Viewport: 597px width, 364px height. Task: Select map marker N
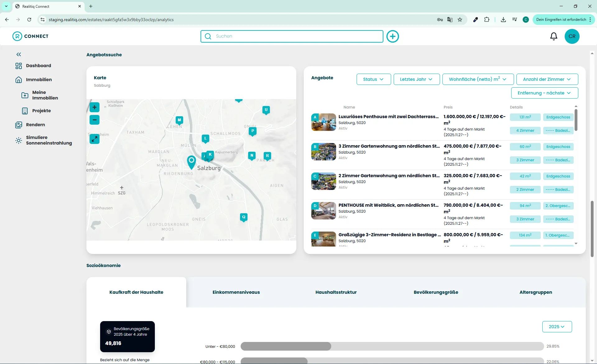(x=252, y=155)
